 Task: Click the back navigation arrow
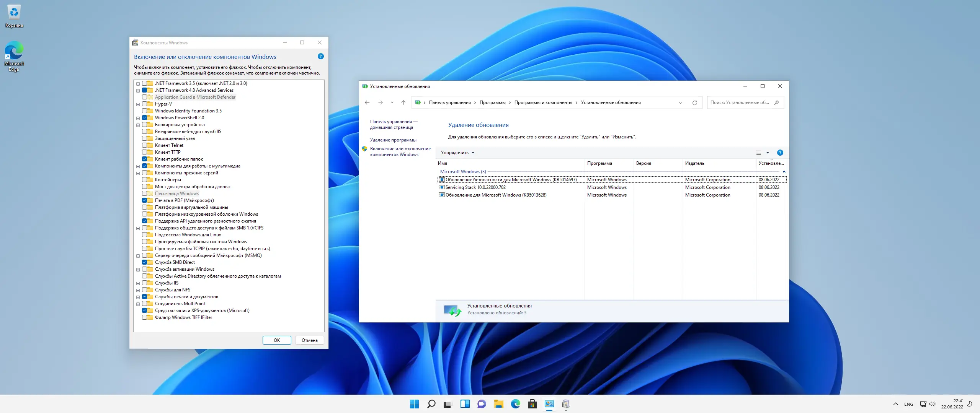[x=367, y=102]
